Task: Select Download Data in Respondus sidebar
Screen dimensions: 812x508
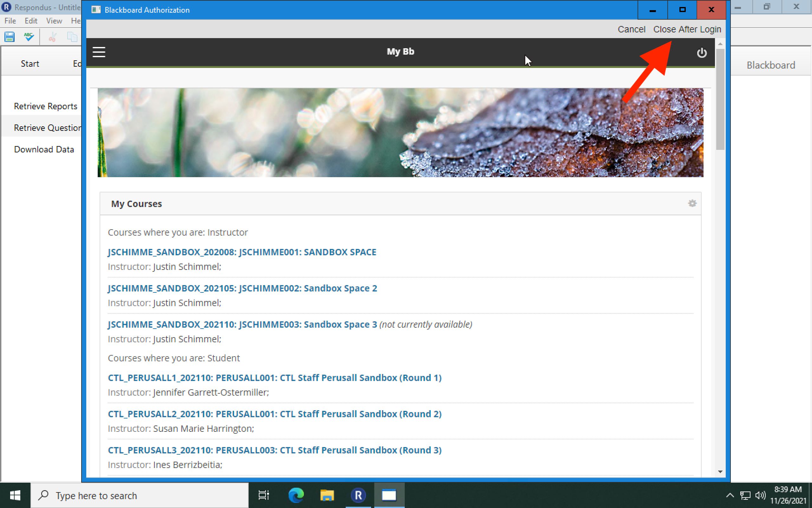Action: (44, 149)
